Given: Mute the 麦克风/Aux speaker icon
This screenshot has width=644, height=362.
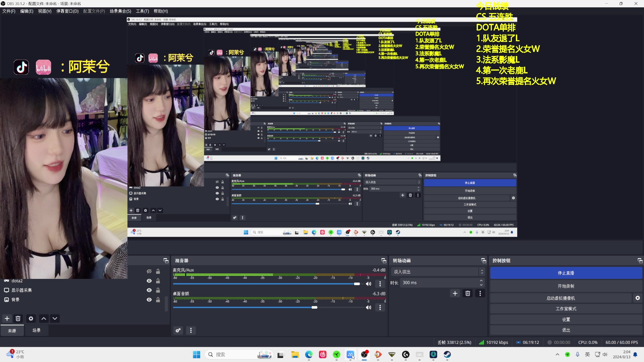Looking at the screenshot, I should click(368, 284).
